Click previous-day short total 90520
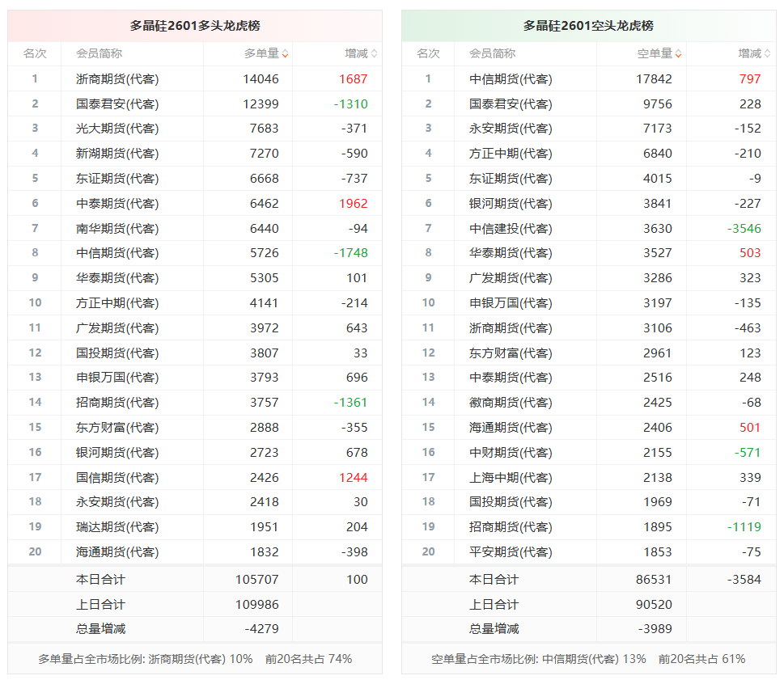 654,605
